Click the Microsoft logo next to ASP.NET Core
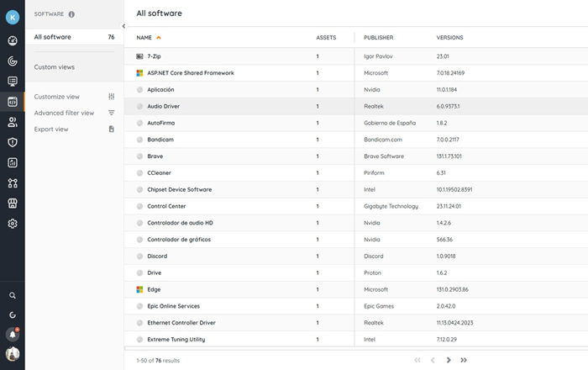 [x=139, y=73]
